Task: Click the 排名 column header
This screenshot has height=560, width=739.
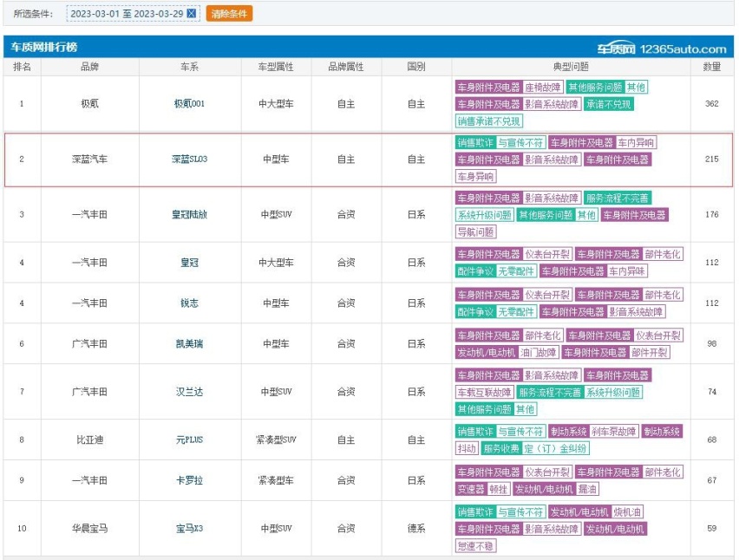Action: coord(22,67)
